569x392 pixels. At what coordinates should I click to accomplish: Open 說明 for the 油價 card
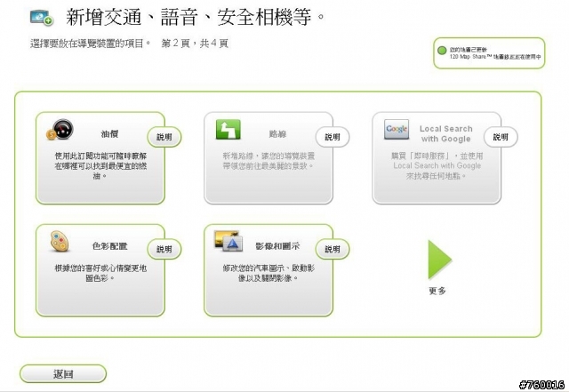(164, 137)
